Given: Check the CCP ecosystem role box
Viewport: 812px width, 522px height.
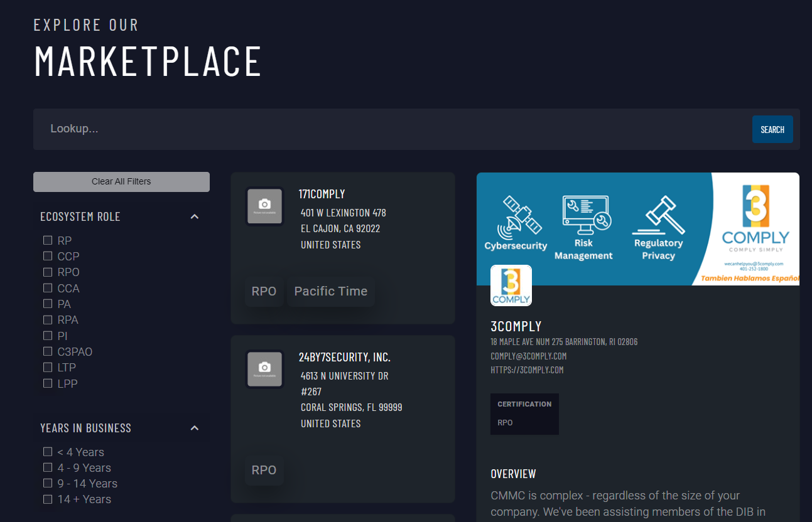Looking at the screenshot, I should 47,256.
